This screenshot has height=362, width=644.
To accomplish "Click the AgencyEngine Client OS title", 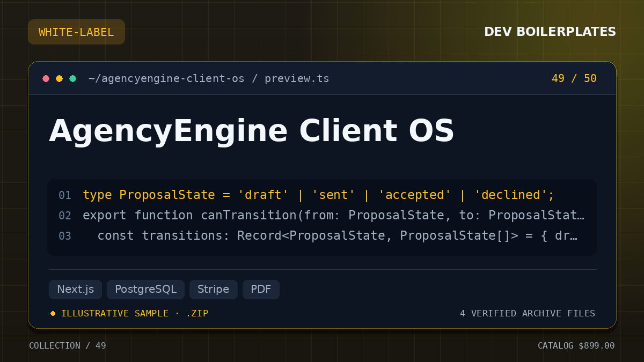I will (252, 131).
